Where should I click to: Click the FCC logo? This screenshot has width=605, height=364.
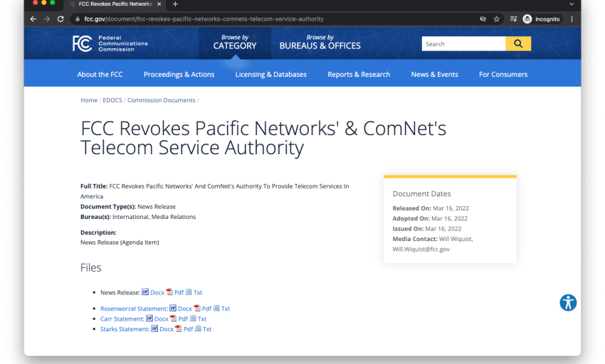pyautogui.click(x=110, y=43)
